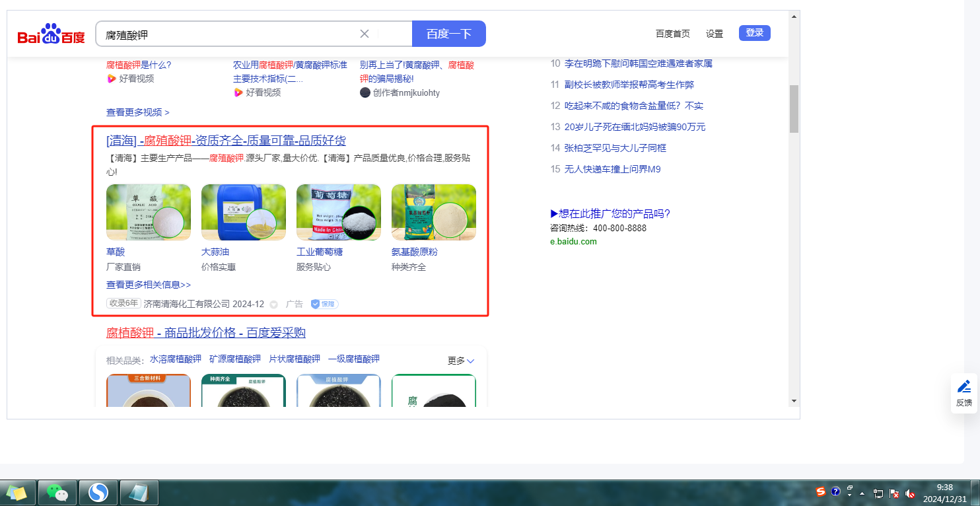Click 查看更多视频 link
Viewport: 980px width, 506px height.
138,112
